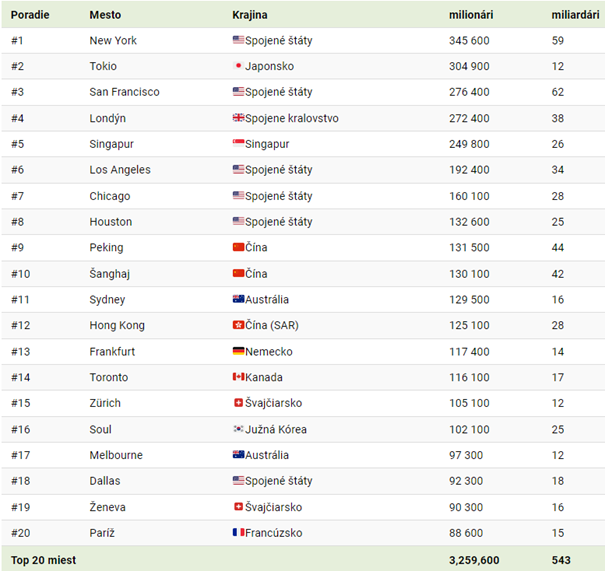Select the city name Paríž
Image resolution: width=605 pixels, height=571 pixels.
point(102,533)
